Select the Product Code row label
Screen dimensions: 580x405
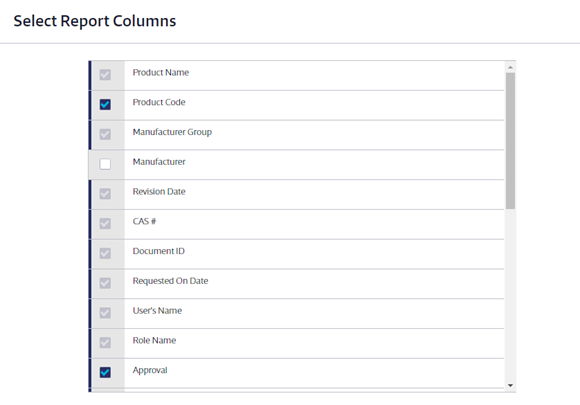click(159, 102)
